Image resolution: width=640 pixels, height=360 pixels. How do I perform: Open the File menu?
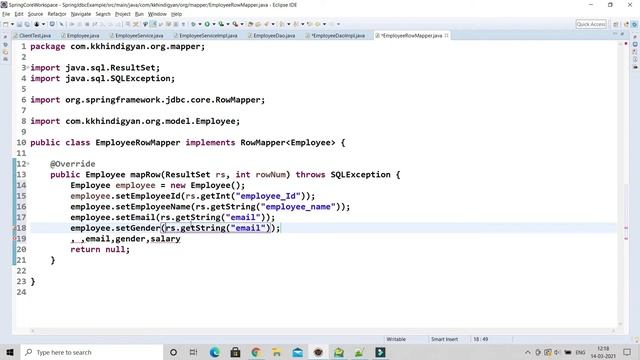(6, 14)
